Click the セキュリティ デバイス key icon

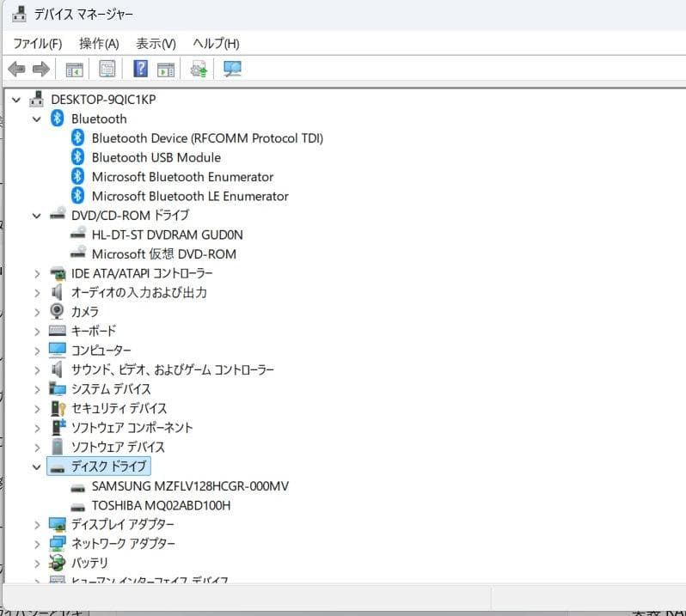pyautogui.click(x=58, y=408)
